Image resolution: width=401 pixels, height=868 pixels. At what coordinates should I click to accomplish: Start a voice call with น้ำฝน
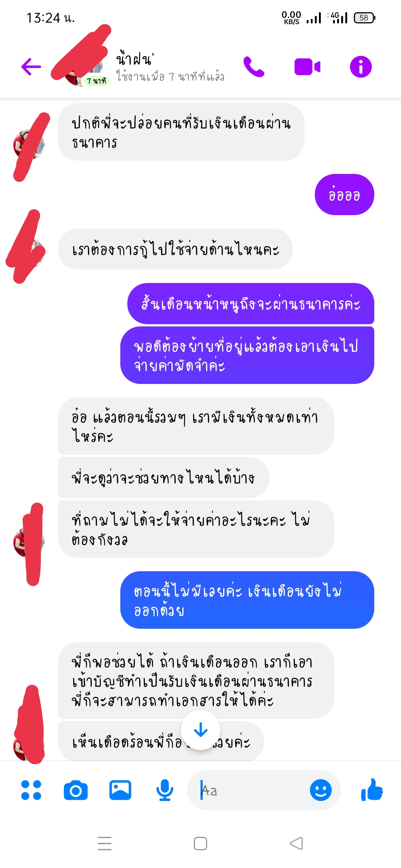coord(254,67)
